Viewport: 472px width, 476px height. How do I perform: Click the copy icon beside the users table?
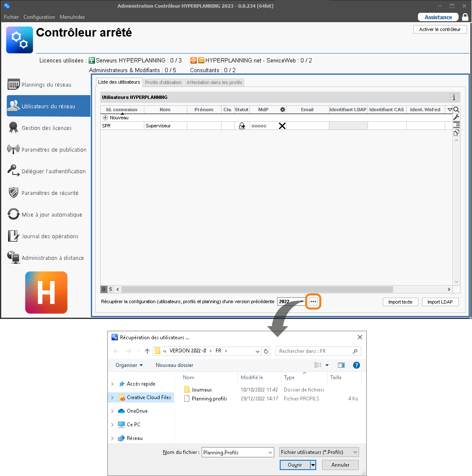point(456,132)
